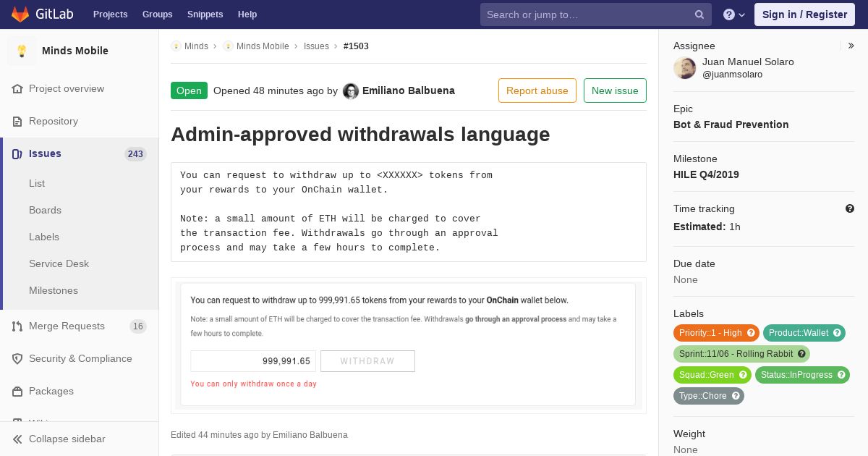Click New issue button

coord(615,90)
